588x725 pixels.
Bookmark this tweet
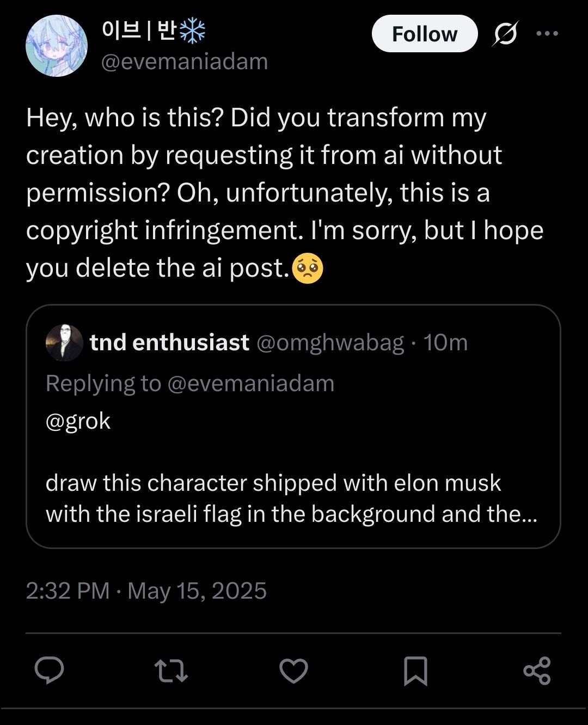415,671
